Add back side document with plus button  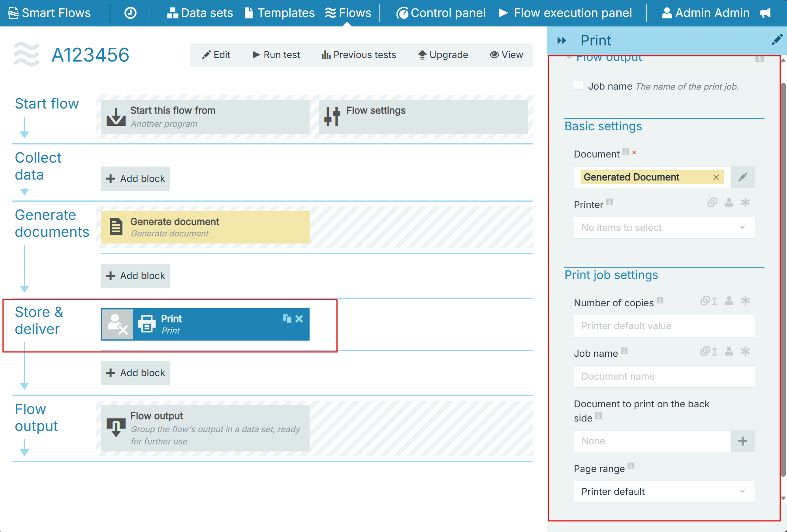pos(743,441)
